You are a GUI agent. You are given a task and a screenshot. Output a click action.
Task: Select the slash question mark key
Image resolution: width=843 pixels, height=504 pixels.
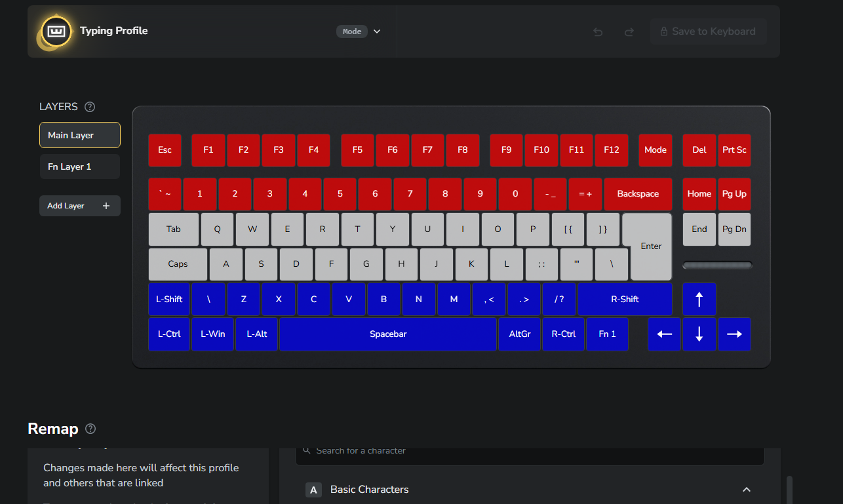[x=559, y=299]
